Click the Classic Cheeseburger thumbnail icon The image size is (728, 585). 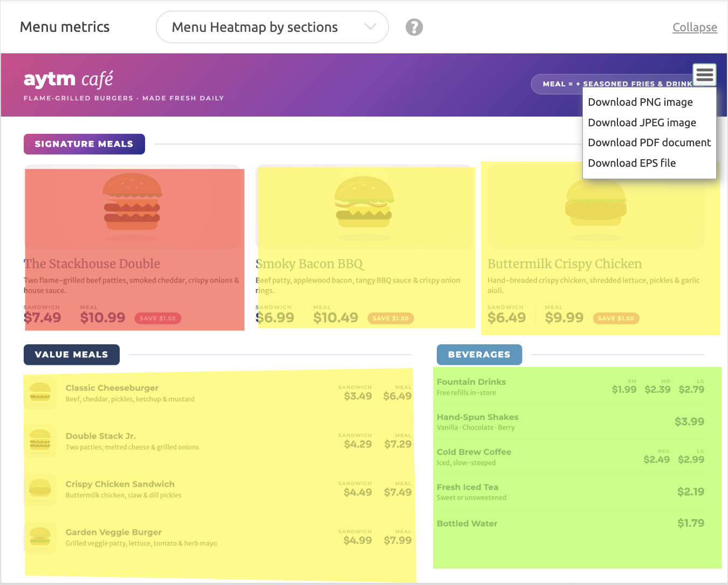pyautogui.click(x=40, y=393)
